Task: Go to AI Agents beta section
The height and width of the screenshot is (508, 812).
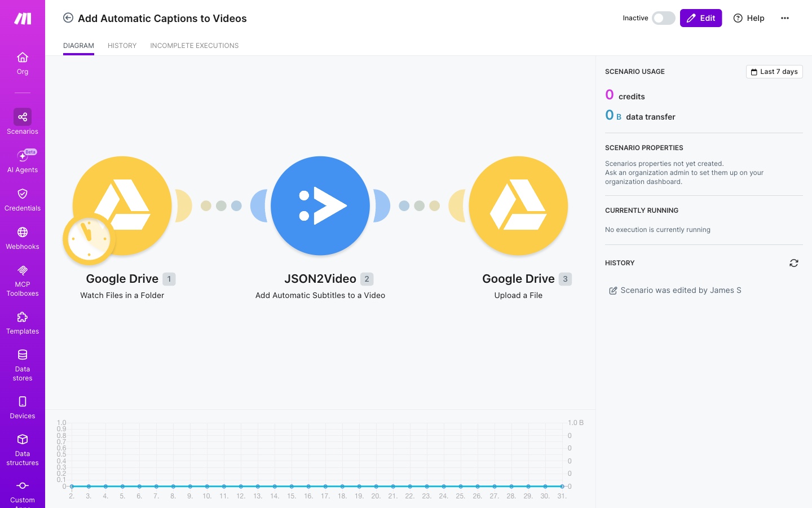Action: (x=23, y=161)
